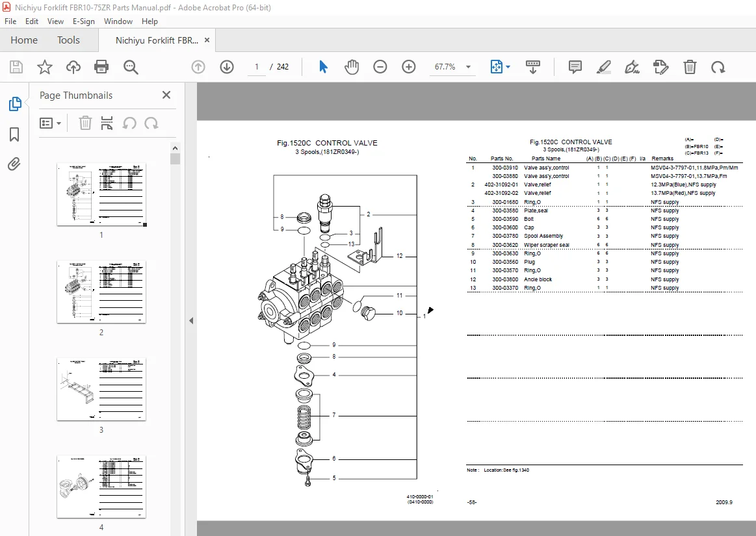
Task: Click the scrolling mode keyboard icon
Action: click(533, 67)
